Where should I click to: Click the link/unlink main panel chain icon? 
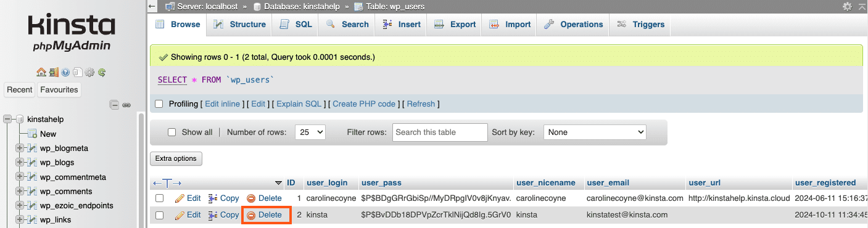126,105
